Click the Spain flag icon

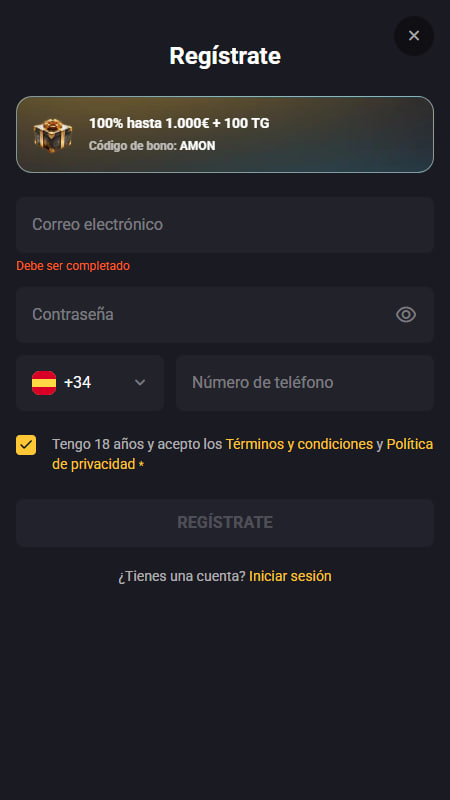click(44, 383)
